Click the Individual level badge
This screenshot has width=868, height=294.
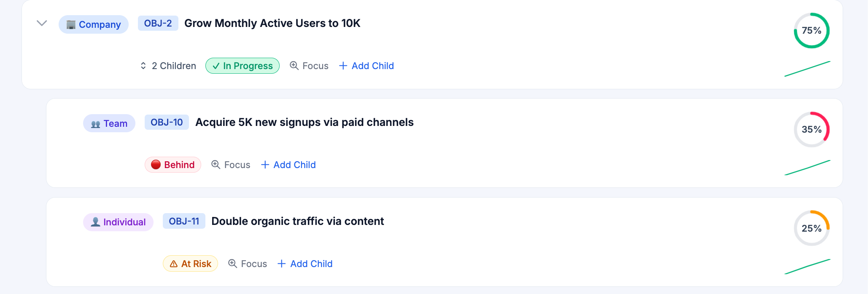tap(118, 222)
